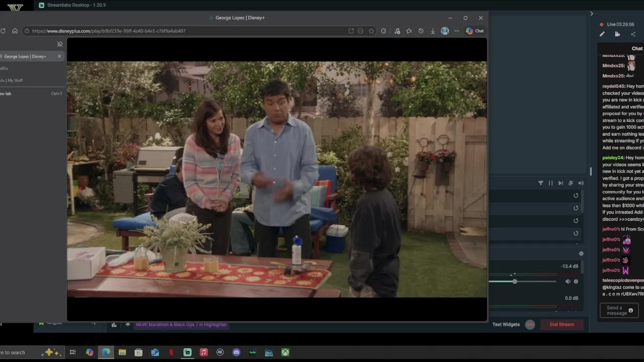The width and height of the screenshot is (644, 362).
Task: Open Microsoft Edge from taskbar
Action: point(106,352)
